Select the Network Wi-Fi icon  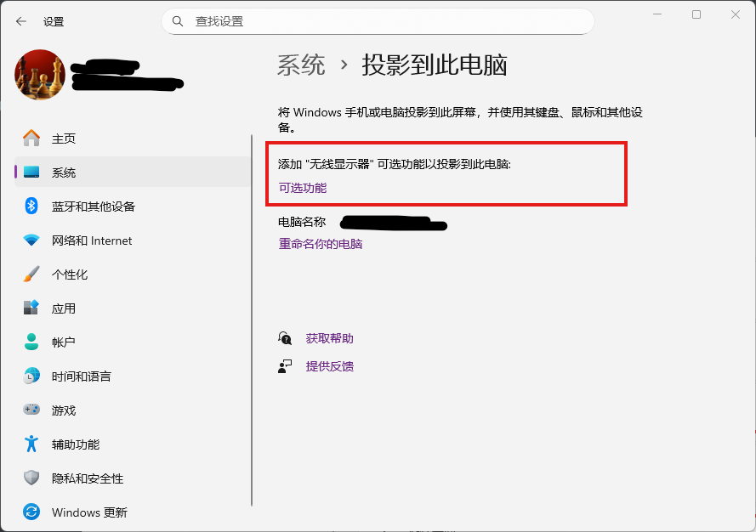[x=31, y=241]
